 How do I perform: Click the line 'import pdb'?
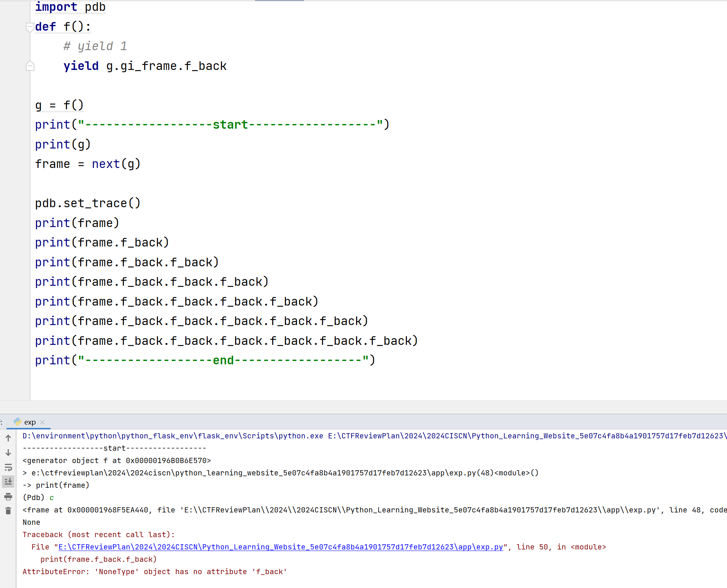(x=70, y=7)
